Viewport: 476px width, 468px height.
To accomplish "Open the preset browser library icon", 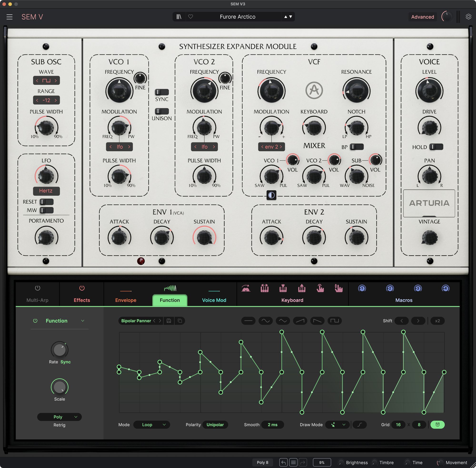I will tap(179, 17).
